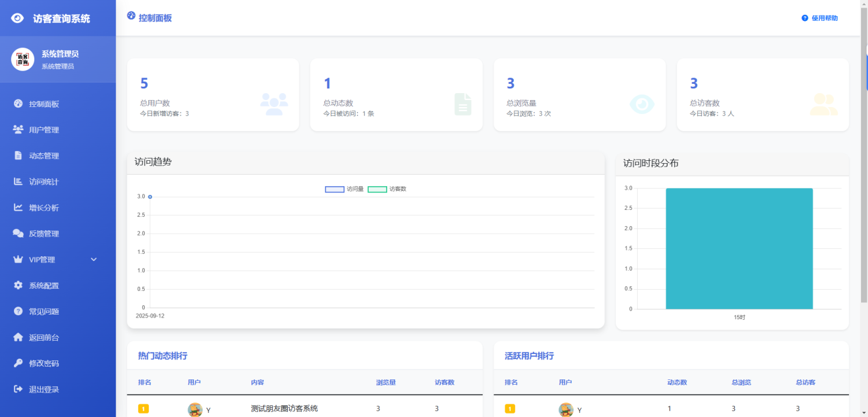Click the 反馈管理 chat bubbles icon
Screen dimensions: 868x417
pos(18,234)
